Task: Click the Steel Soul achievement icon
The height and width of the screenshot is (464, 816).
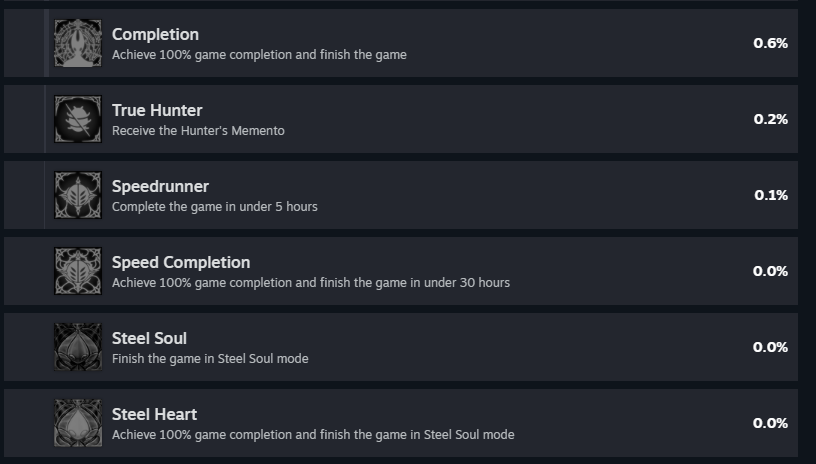Action: 78,347
